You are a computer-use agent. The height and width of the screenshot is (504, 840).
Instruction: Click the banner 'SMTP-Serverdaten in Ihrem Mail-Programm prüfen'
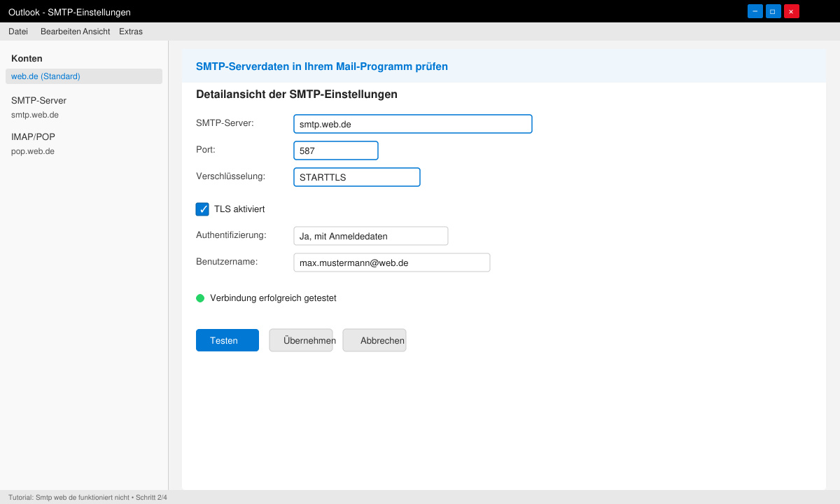click(322, 66)
